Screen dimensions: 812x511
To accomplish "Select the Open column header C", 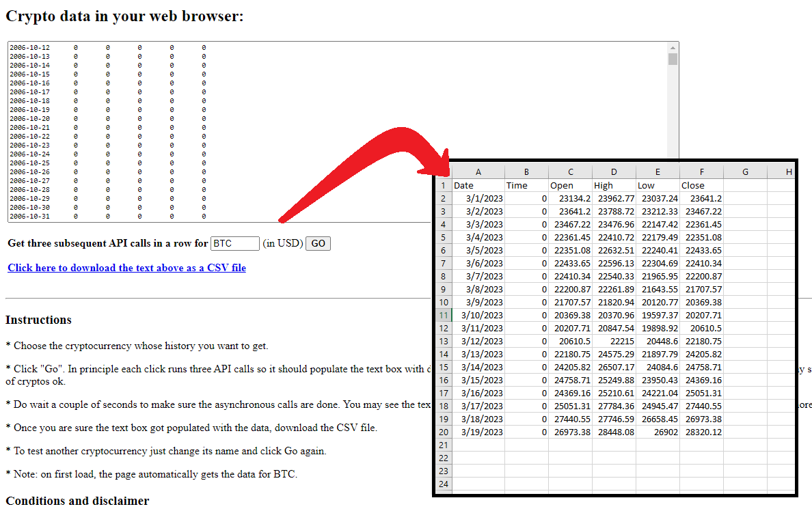I will [x=570, y=171].
